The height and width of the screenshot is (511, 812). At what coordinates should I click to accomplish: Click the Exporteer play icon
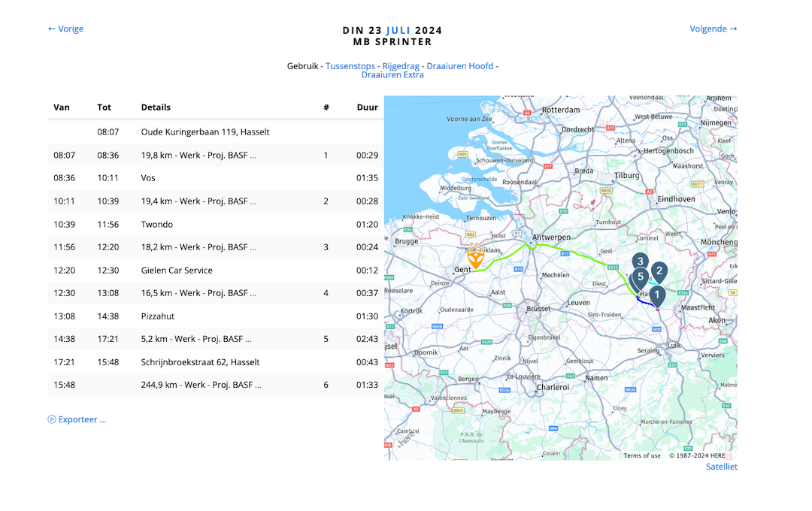52,420
